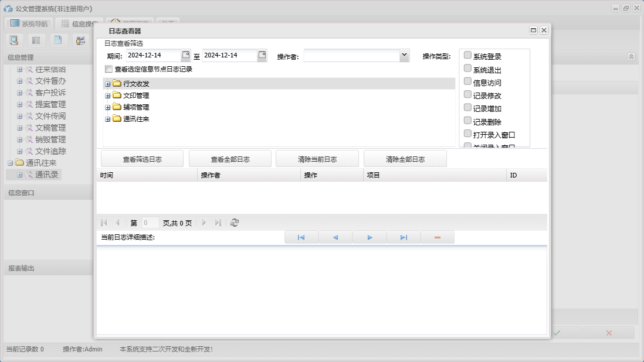Jump to first log record with blue arrow
The height and width of the screenshot is (362, 644).
coord(301,237)
